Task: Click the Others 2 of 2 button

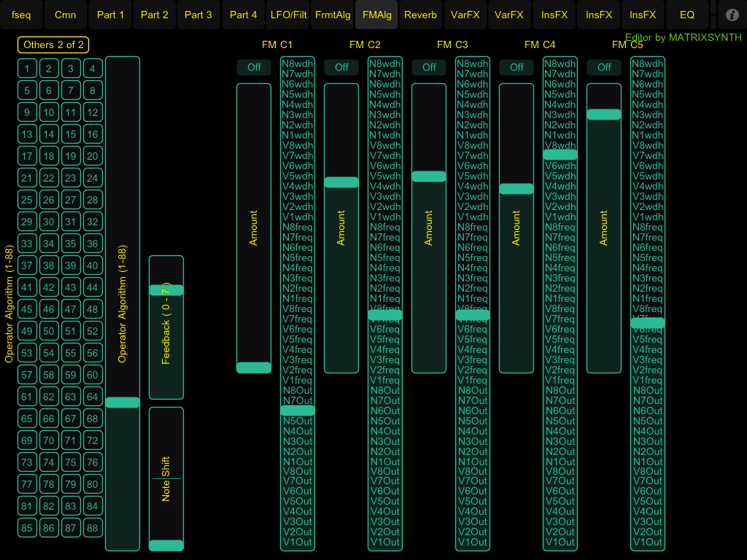Action: coord(54,44)
